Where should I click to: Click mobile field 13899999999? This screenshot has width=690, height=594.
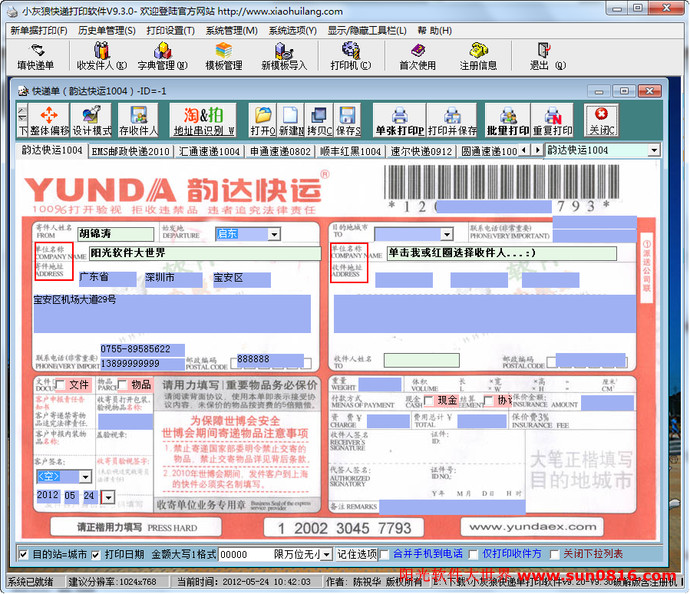point(143,364)
